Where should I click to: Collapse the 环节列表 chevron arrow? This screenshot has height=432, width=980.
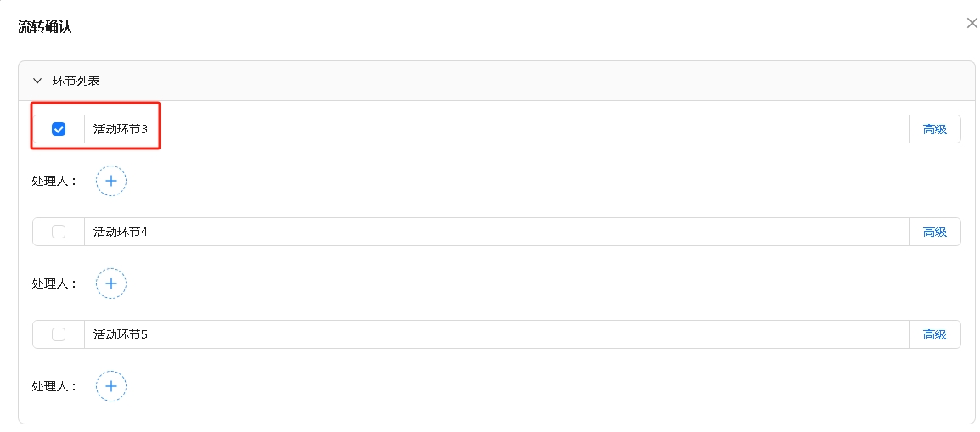(37, 81)
